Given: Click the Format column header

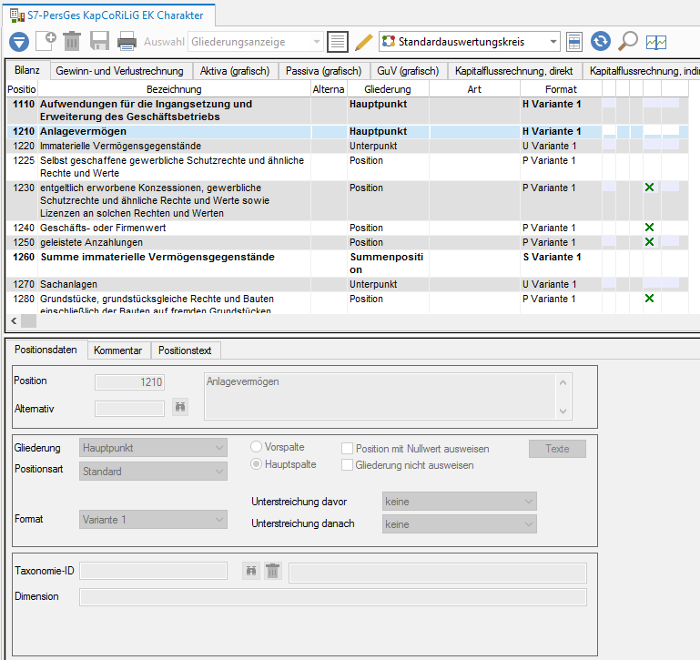Looking at the screenshot, I should (x=561, y=89).
